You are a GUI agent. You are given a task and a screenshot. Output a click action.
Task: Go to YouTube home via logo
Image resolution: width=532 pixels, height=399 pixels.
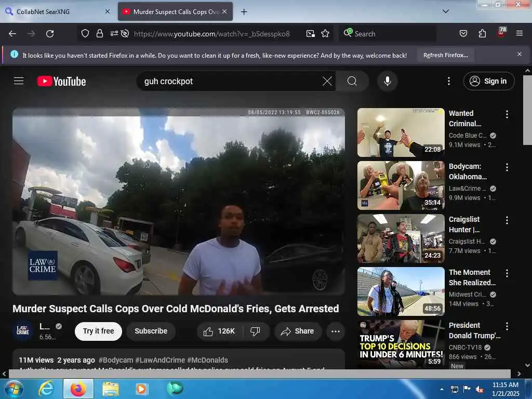point(61,82)
